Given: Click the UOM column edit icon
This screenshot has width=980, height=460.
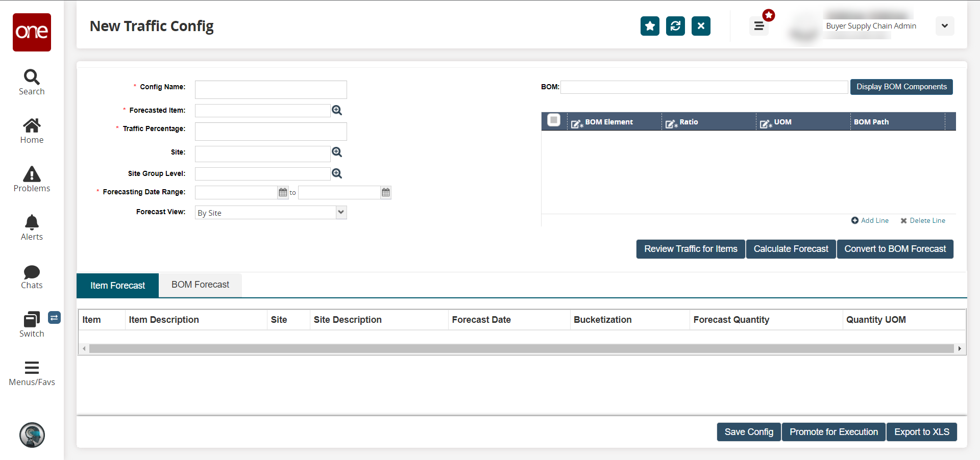Looking at the screenshot, I should point(766,123).
